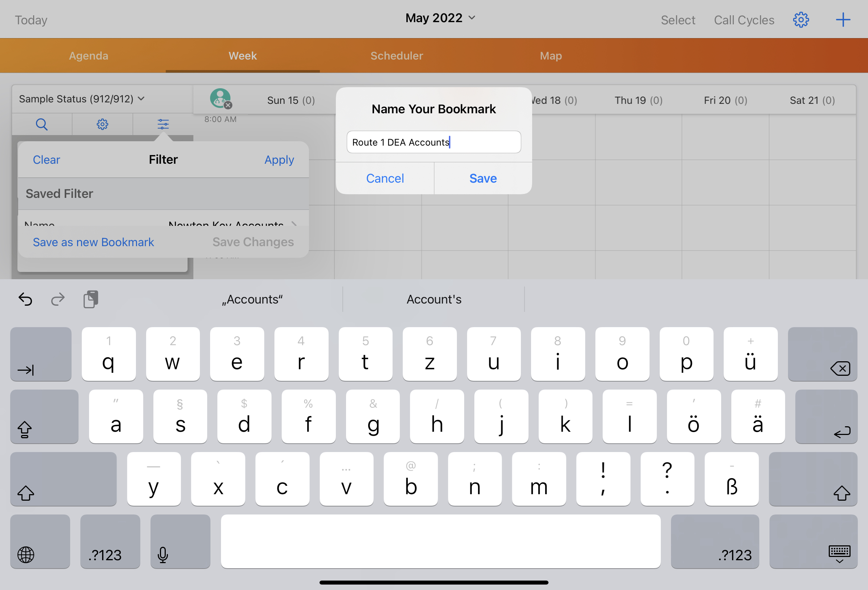Viewport: 868px width, 590px height.
Task: Save the bookmark name
Action: pyautogui.click(x=483, y=178)
